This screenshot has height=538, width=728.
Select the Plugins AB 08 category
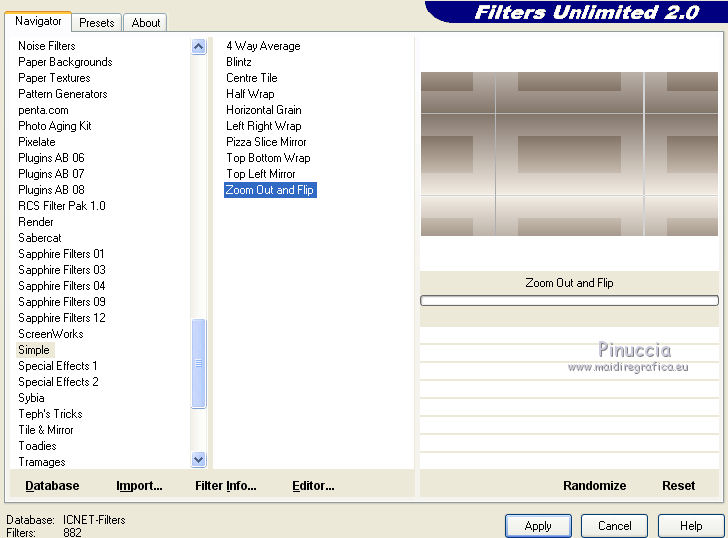point(51,190)
